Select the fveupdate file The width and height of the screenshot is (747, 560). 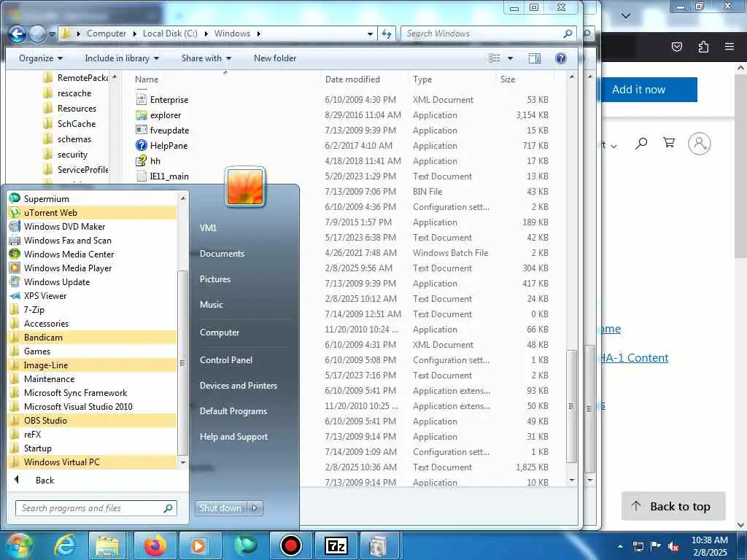(169, 130)
